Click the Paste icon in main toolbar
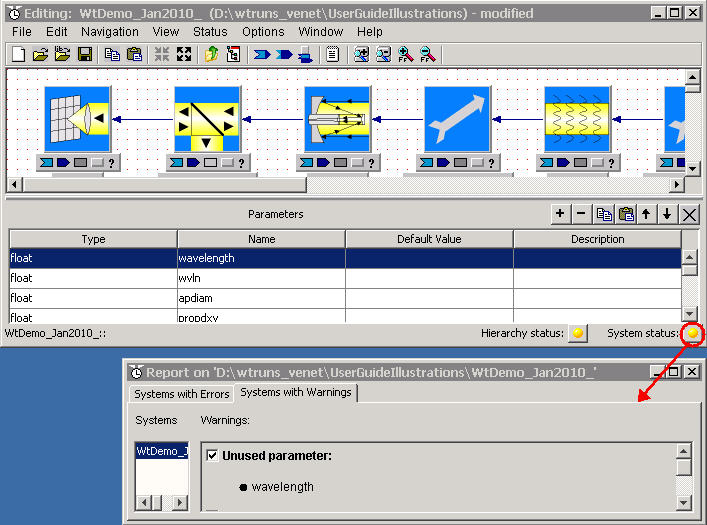 coord(134,55)
